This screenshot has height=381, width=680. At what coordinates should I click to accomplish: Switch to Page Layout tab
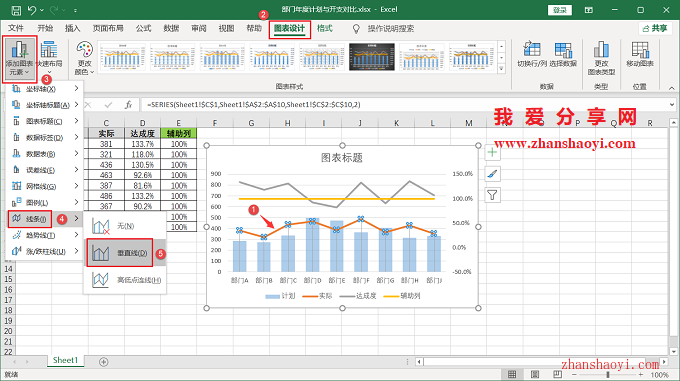click(108, 28)
